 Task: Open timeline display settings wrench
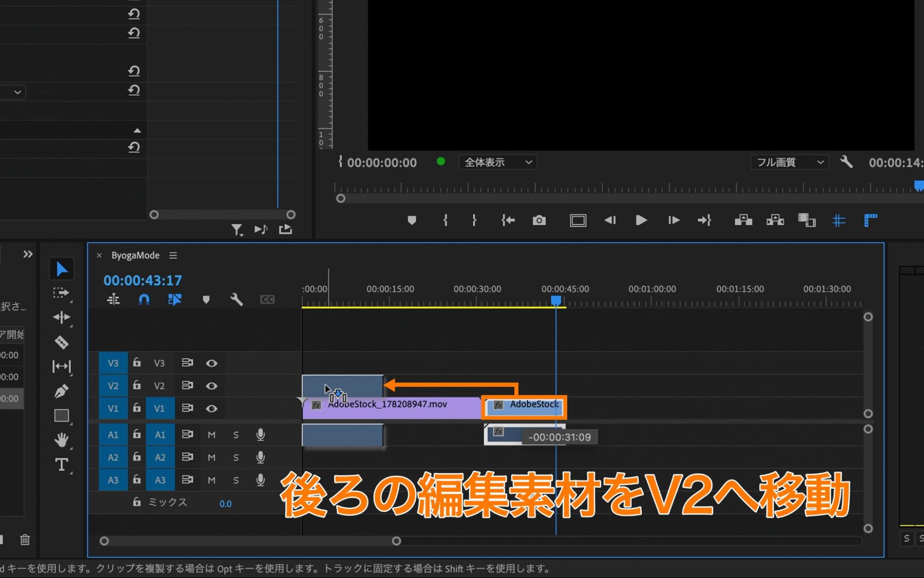pos(236,300)
